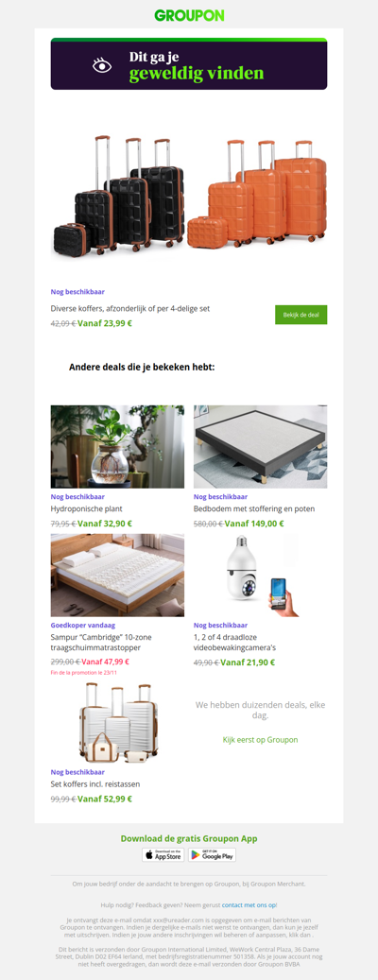Screen dimensions: 378x980
Task: Click 'contact met ons op' link
Action: pyautogui.click(x=249, y=905)
